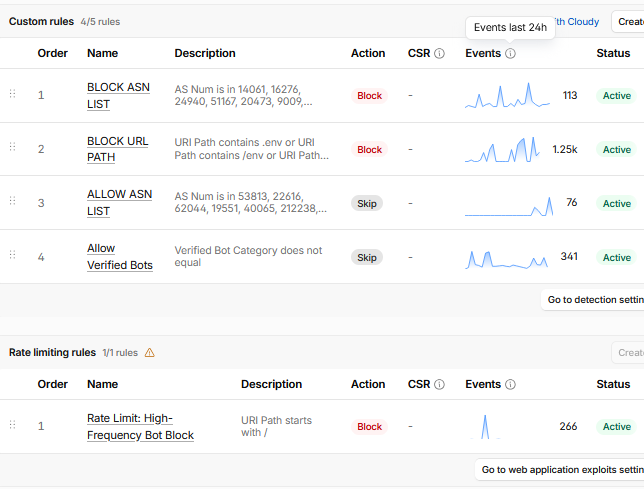Click description 'Verified Bot Category does not equal'
The height and width of the screenshot is (489, 644).
[248, 256]
